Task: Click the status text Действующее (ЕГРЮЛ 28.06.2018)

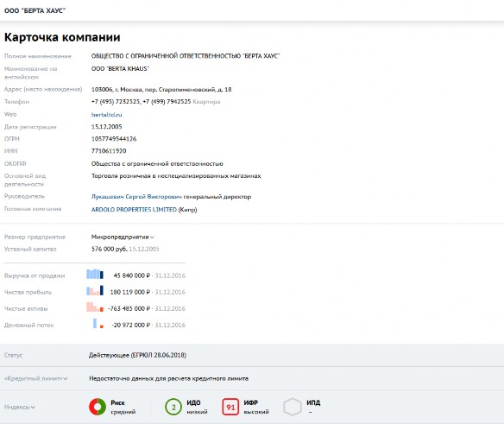Action: pyautogui.click(x=137, y=355)
